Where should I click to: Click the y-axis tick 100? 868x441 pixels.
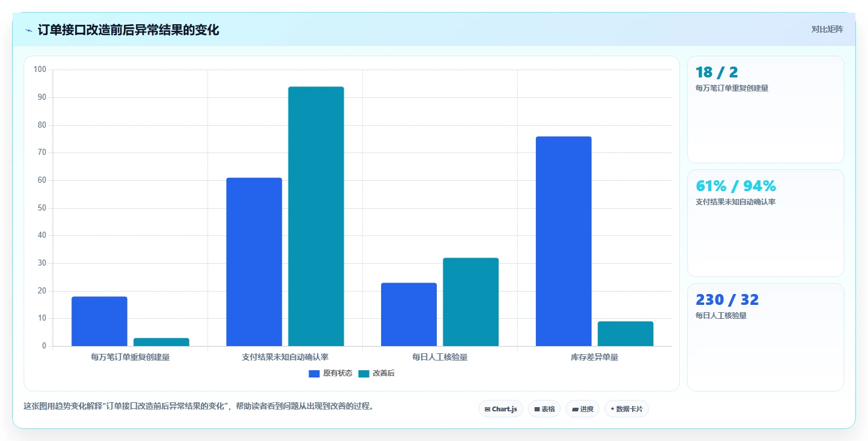click(x=40, y=70)
